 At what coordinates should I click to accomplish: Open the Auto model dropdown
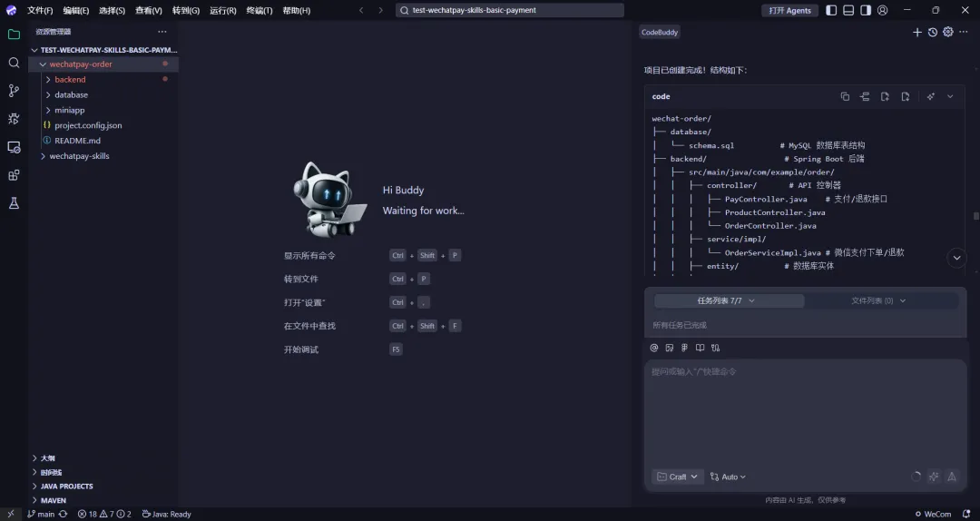[728, 477]
